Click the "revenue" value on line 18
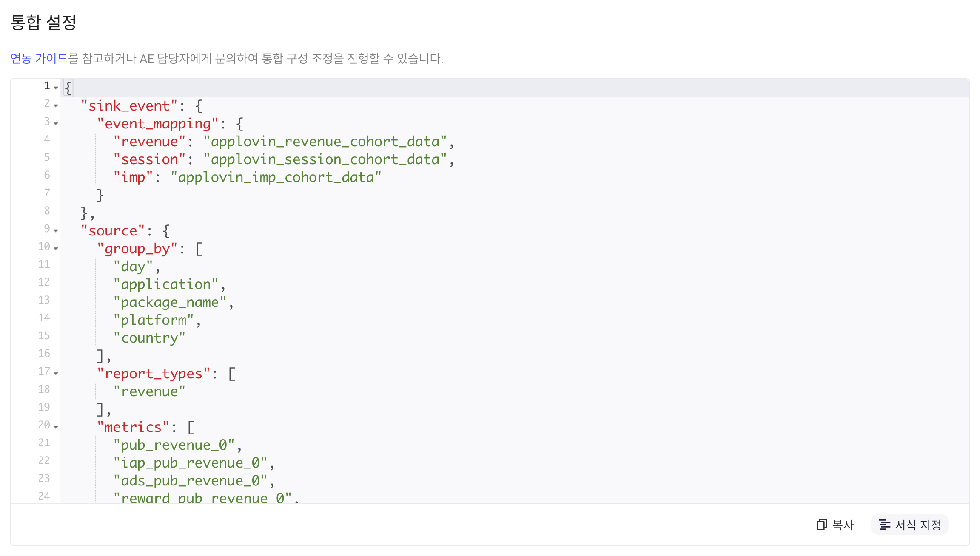This screenshot has height=556, width=980. 149,391
